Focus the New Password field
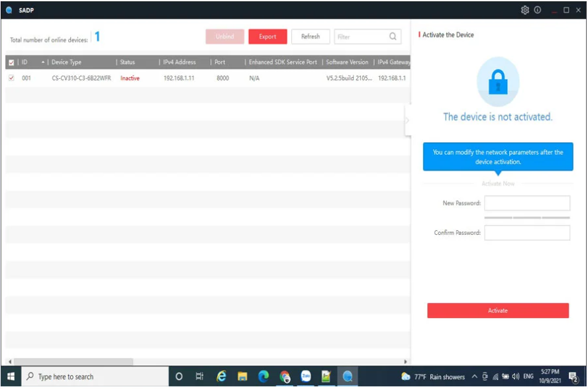Screen dimensions: 588x389 (527, 203)
